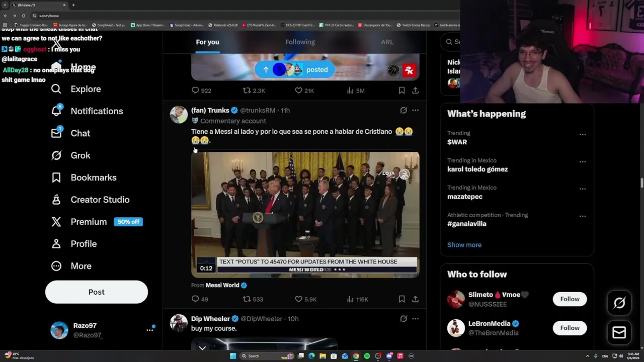This screenshot has height=362, width=644.
Task: Click the new posts 'posted' pill
Action: (295, 70)
